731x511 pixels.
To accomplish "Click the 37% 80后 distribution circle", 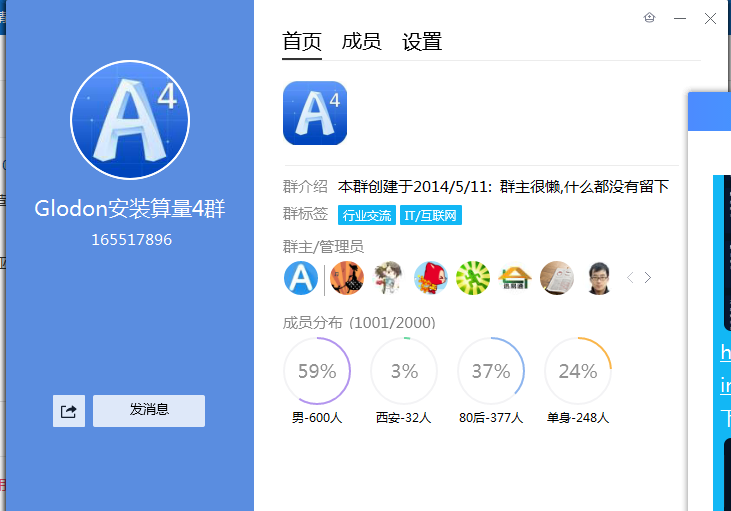I will 491,371.
